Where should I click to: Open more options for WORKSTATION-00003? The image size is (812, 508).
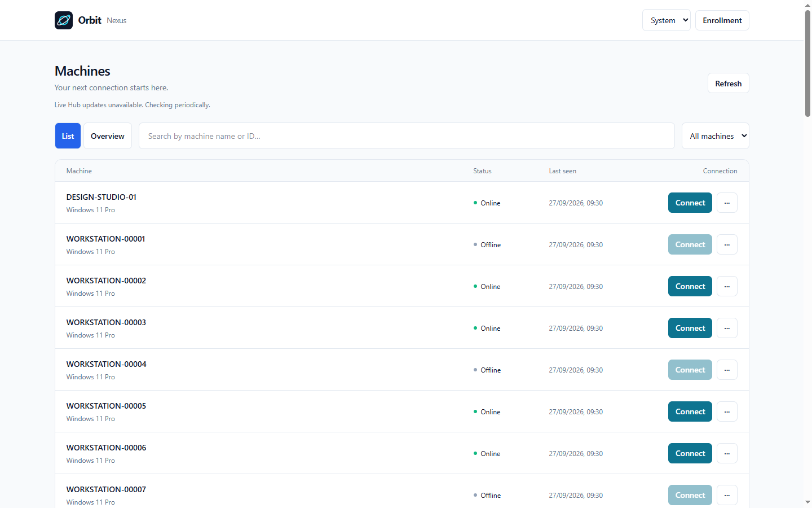(x=727, y=328)
